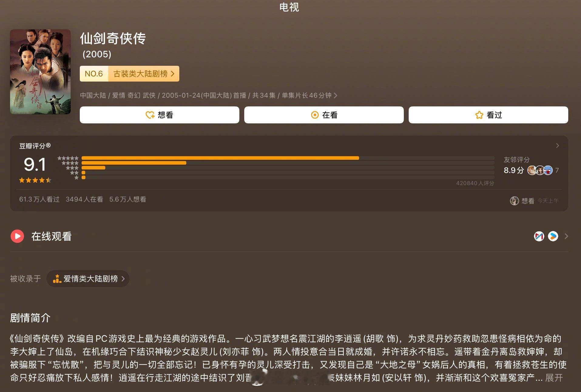581x392 pixels.
Task: Expand the 在线观看 sources chevron
Action: tap(566, 236)
